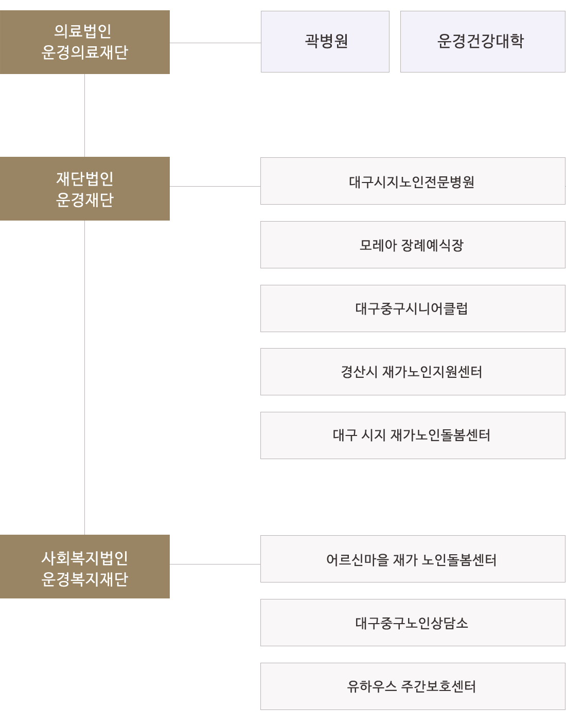Select the 재단법인 운경재단 box

coord(85,189)
